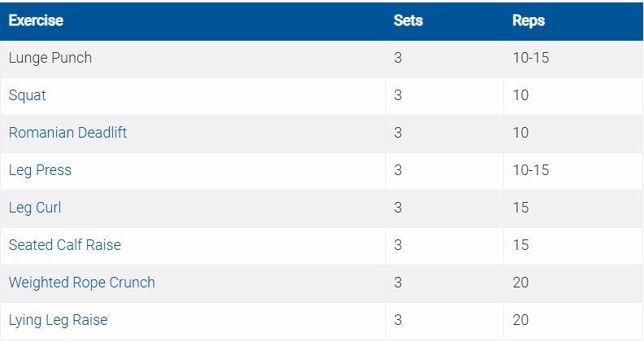Click the Romanian Deadlift link
This screenshot has width=644, height=342.
coord(67,133)
